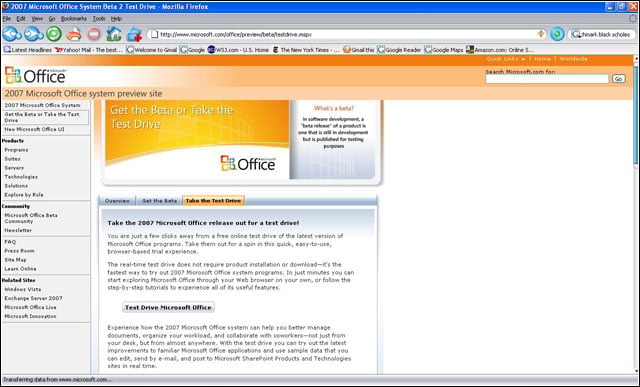Open FAQ link in sidebar
The image size is (640, 387).
click(10, 242)
